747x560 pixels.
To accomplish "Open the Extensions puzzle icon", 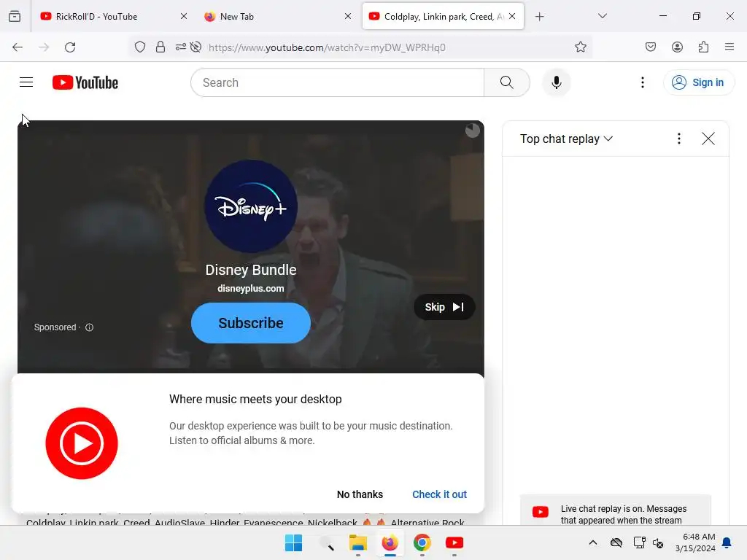I will click(x=703, y=47).
